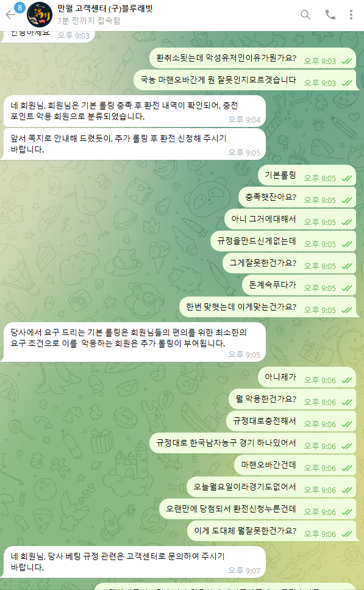Click timestamp 오후 9:07 on last reply
The height and width of the screenshot is (590, 364).
pyautogui.click(x=244, y=570)
